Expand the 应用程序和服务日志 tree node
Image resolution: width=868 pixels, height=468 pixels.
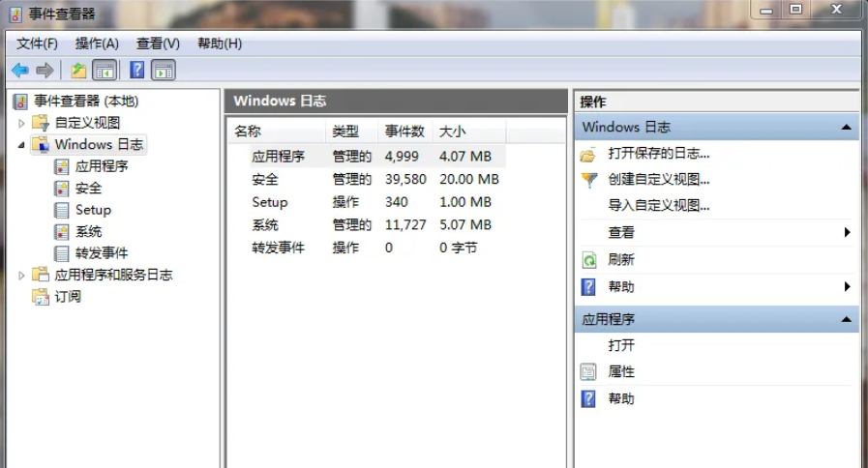tap(21, 276)
